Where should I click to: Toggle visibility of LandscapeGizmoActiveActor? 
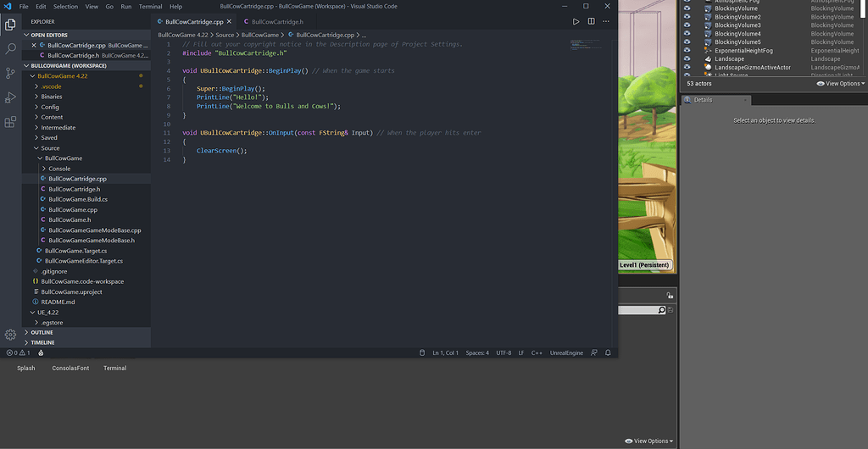[x=687, y=67]
